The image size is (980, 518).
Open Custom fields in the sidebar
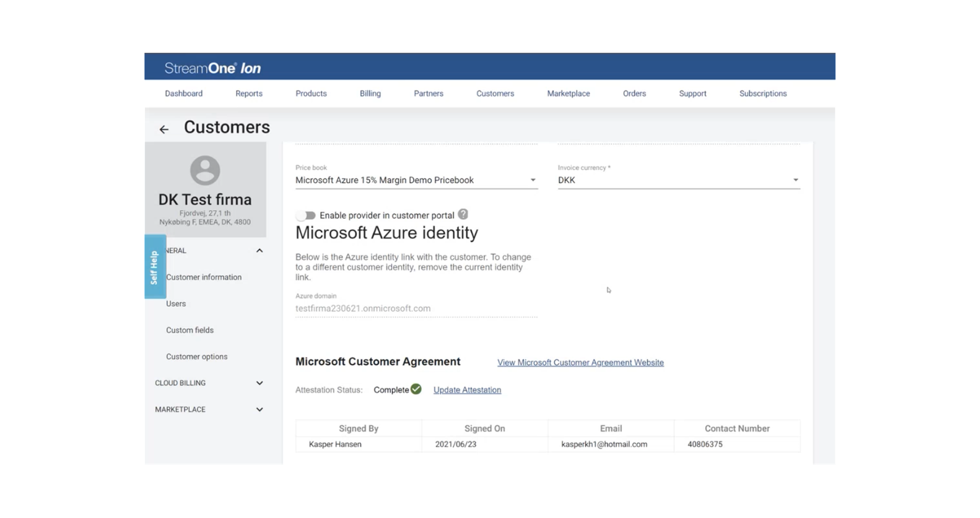tap(190, 330)
